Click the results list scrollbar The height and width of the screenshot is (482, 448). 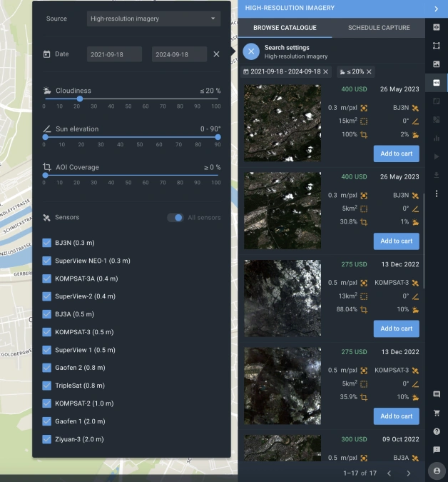click(x=424, y=241)
